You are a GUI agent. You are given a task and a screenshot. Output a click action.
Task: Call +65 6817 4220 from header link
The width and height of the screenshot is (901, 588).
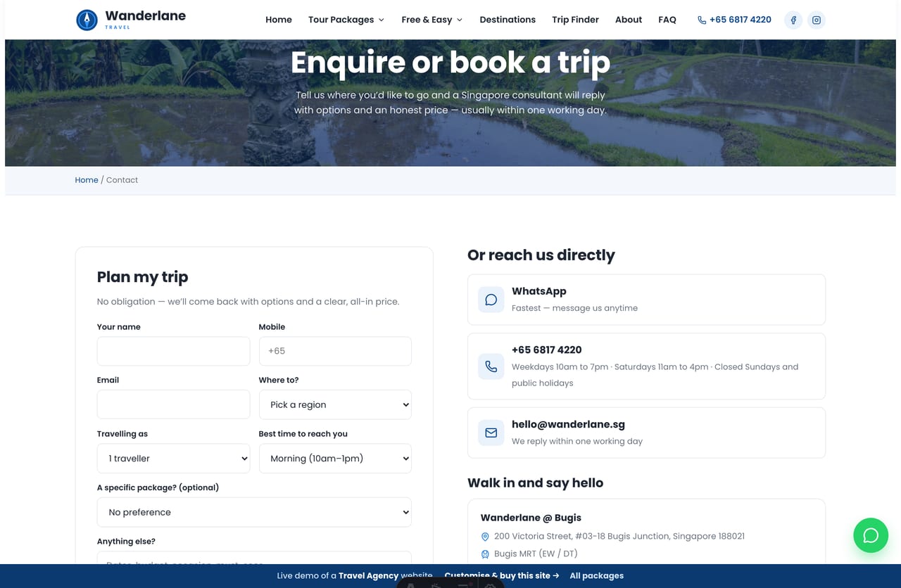click(734, 20)
